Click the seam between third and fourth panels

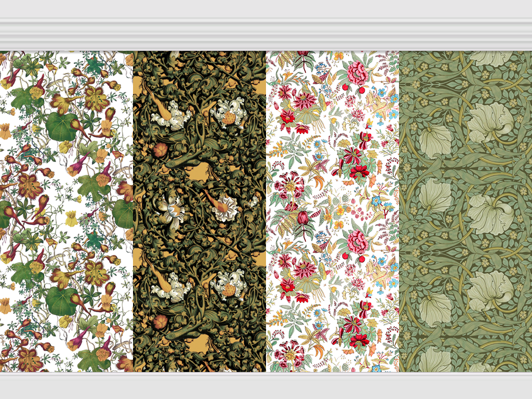[399, 208]
